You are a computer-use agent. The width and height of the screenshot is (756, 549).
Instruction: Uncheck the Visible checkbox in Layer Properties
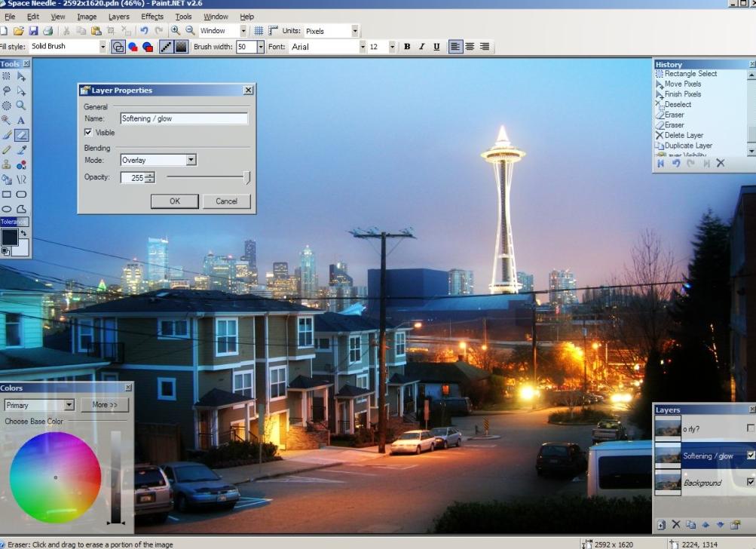point(88,132)
